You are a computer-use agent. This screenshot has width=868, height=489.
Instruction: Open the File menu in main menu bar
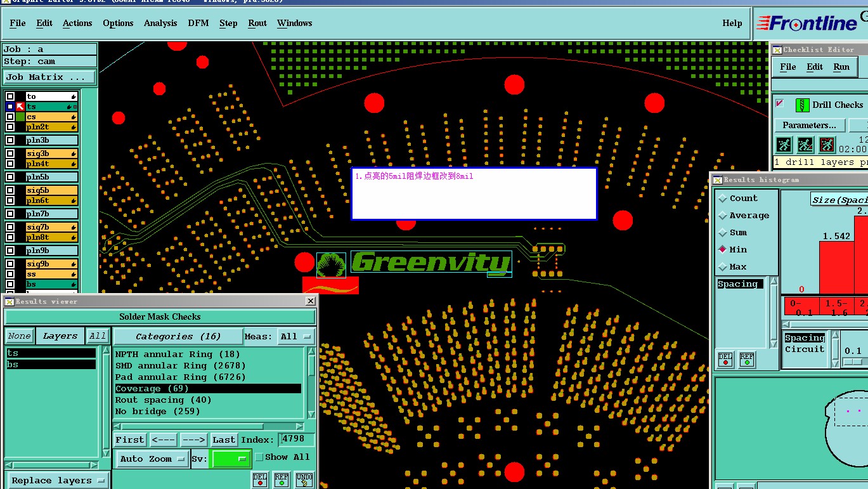click(18, 23)
